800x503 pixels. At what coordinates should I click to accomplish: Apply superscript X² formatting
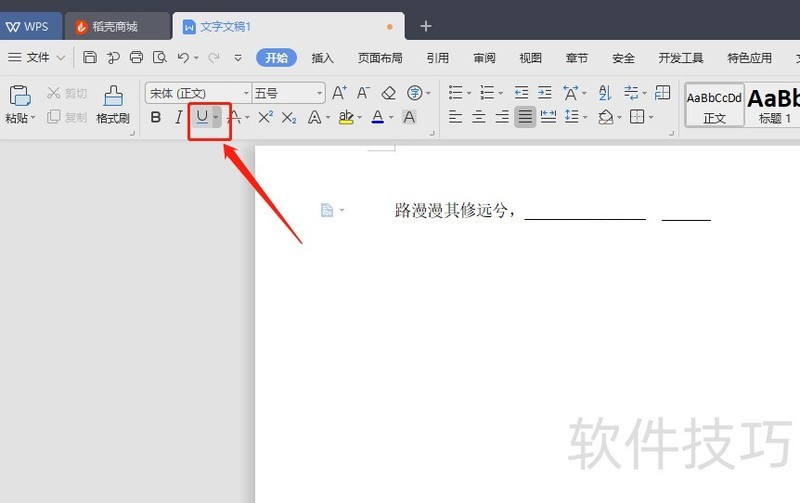(265, 117)
